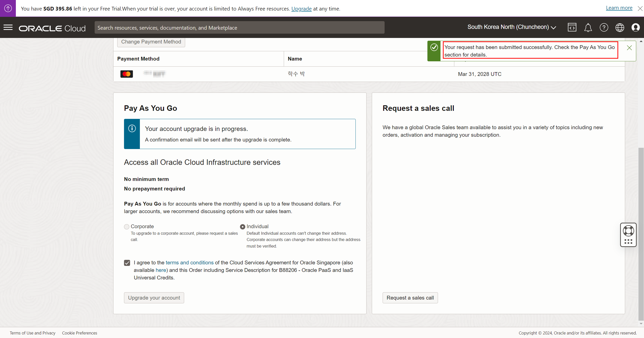Expand the South Korea North region selector
The image size is (644, 338).
click(x=512, y=27)
